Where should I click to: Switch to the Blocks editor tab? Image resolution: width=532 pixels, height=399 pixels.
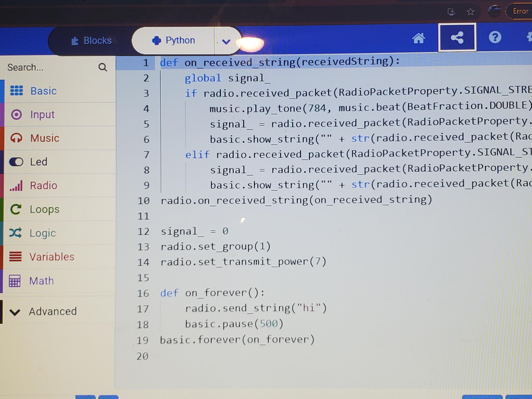point(92,41)
